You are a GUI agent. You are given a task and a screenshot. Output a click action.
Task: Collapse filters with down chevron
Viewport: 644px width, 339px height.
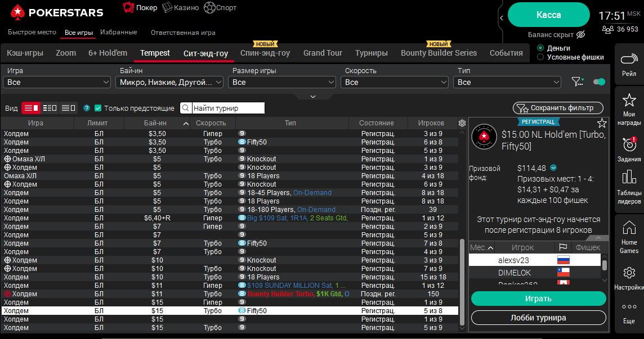(x=313, y=97)
